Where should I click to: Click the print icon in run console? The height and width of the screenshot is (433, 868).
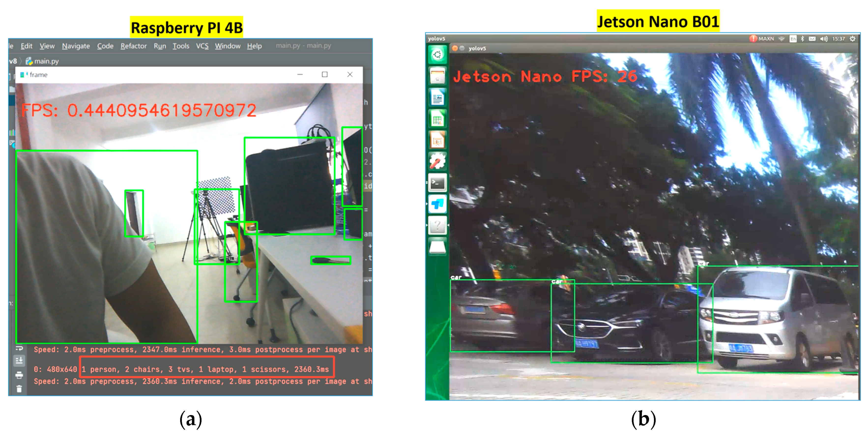(19, 375)
